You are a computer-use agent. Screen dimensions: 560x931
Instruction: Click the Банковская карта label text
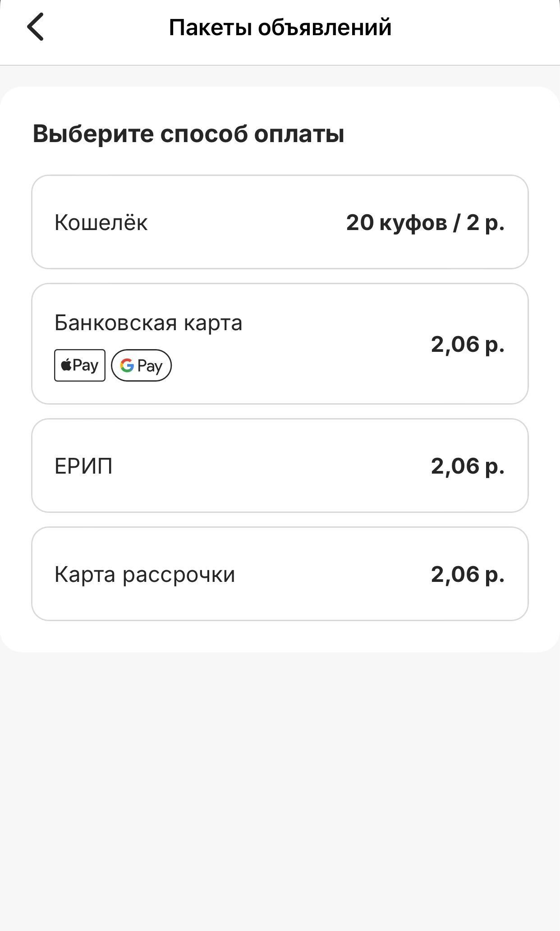click(148, 323)
